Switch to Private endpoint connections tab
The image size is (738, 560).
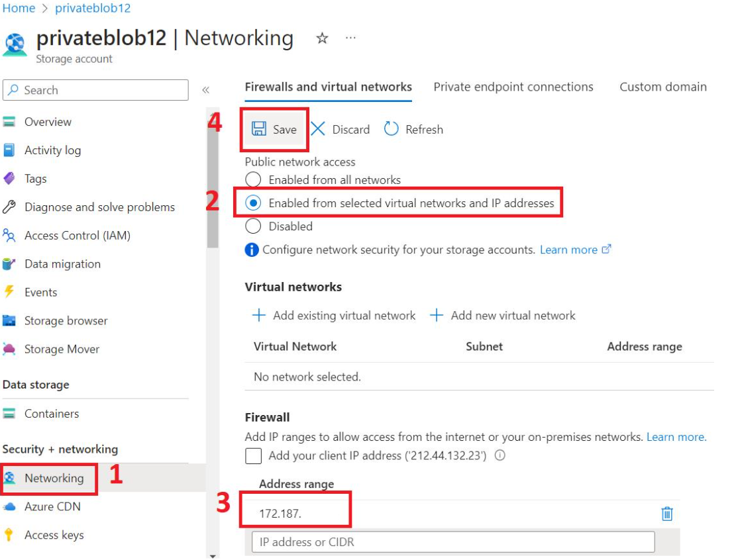pos(513,87)
